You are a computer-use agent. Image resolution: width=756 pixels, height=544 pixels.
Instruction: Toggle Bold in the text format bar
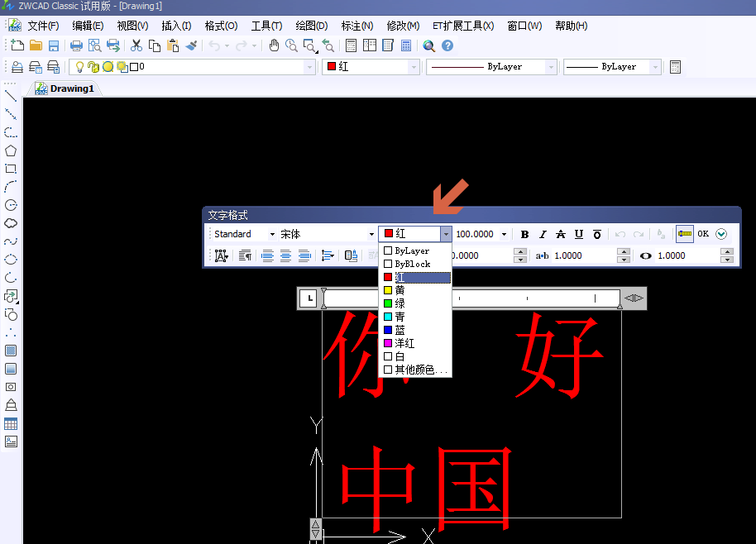524,233
